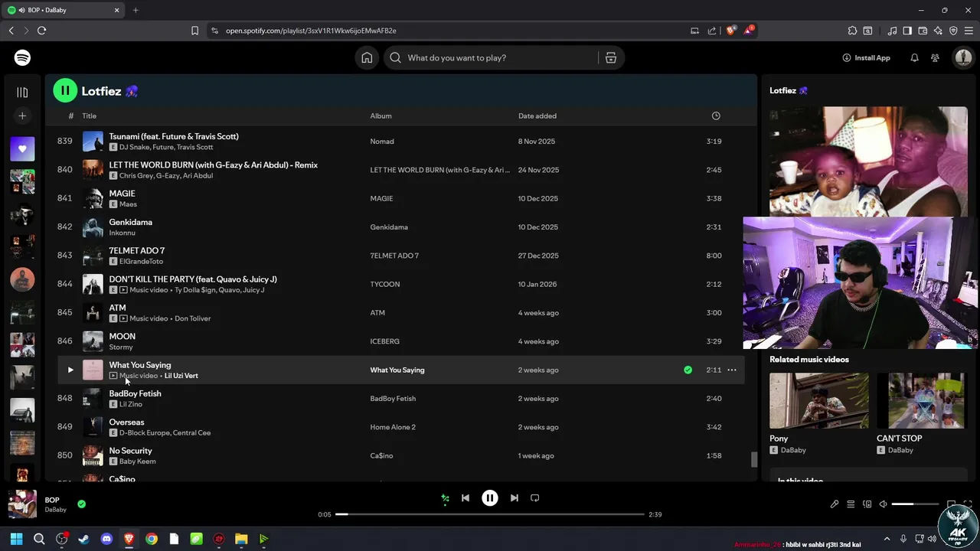Toggle repeat in player controls
The image size is (980, 551).
pyautogui.click(x=535, y=498)
